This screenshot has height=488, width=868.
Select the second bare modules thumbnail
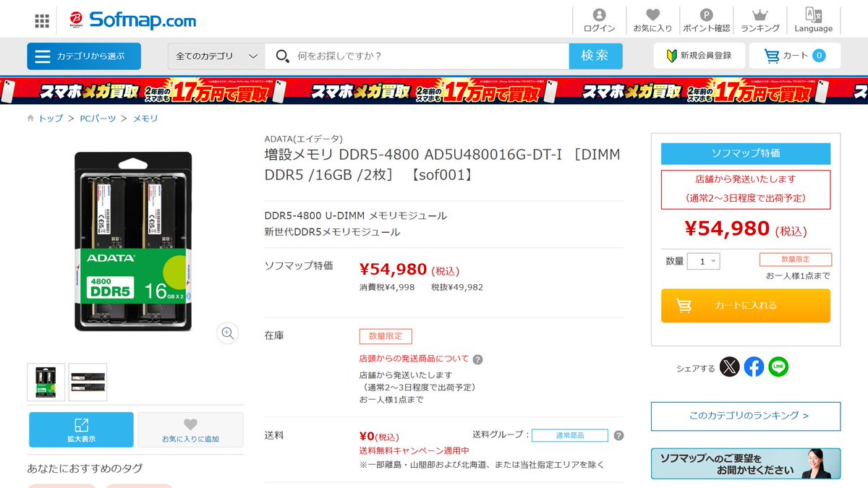88,382
